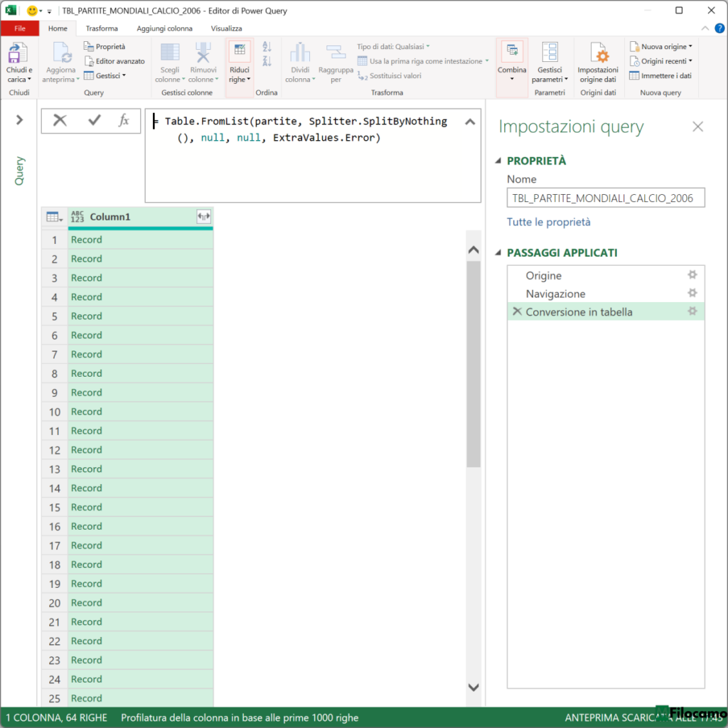This screenshot has width=728, height=728.
Task: Open the File tab
Action: click(x=19, y=28)
